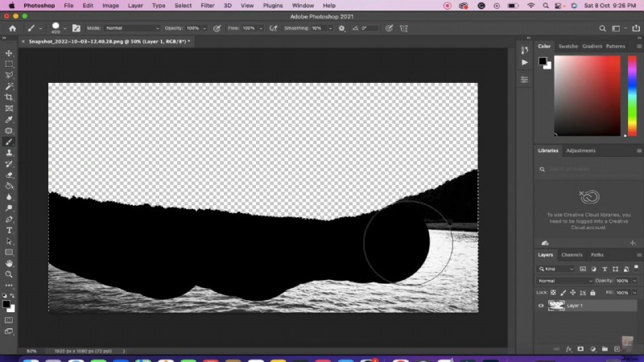Pick the Clone Stamp tool

(9, 152)
